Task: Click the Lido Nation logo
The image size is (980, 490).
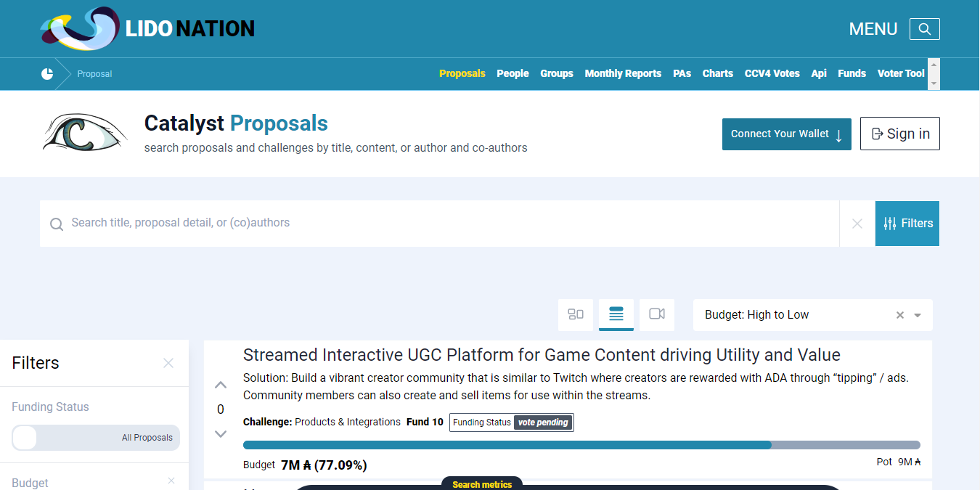Action: coord(147,29)
